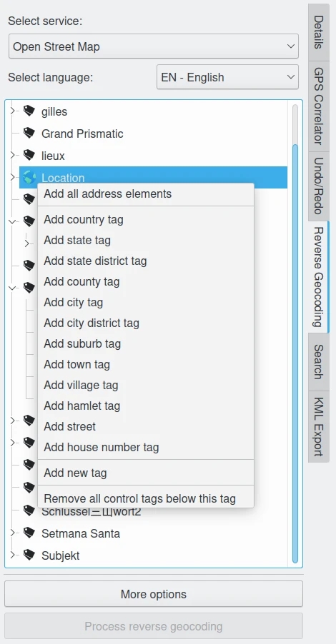This screenshot has height=644, width=336.
Task: Click the More options button
Action: click(x=154, y=594)
